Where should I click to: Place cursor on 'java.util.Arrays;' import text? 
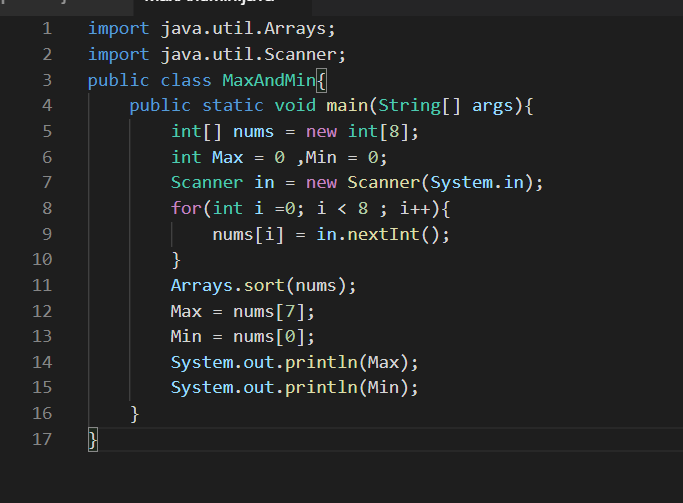(248, 29)
